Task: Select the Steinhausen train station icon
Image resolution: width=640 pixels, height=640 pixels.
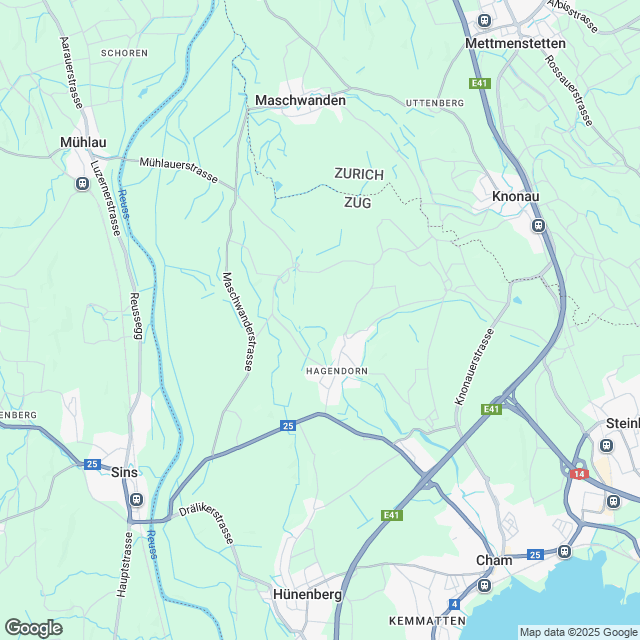Action: 607,445
